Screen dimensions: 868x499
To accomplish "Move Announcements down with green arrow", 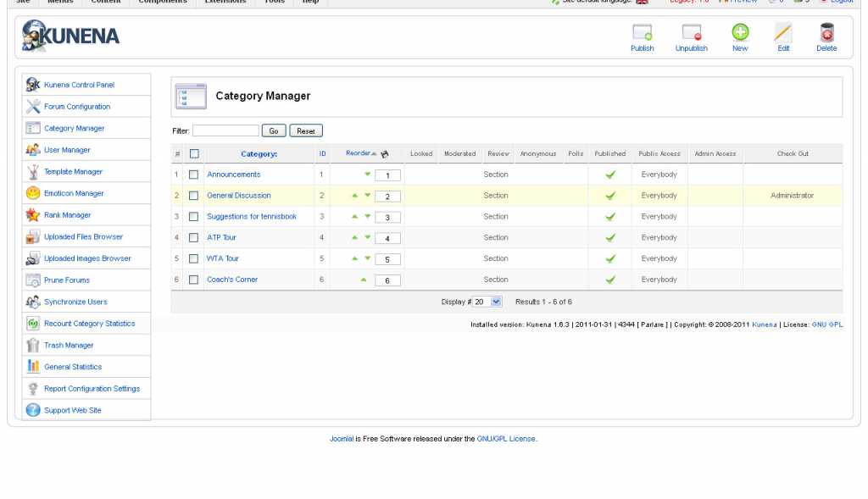I will point(367,175).
